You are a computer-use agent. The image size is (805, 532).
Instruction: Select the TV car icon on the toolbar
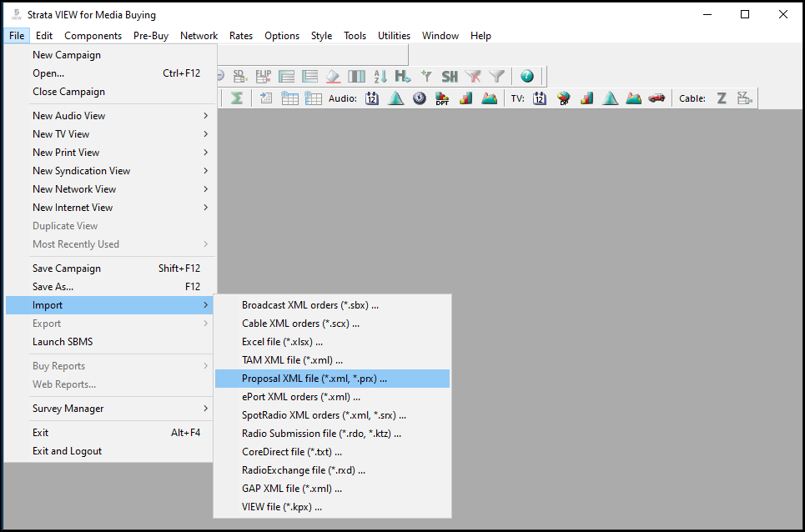(x=656, y=98)
